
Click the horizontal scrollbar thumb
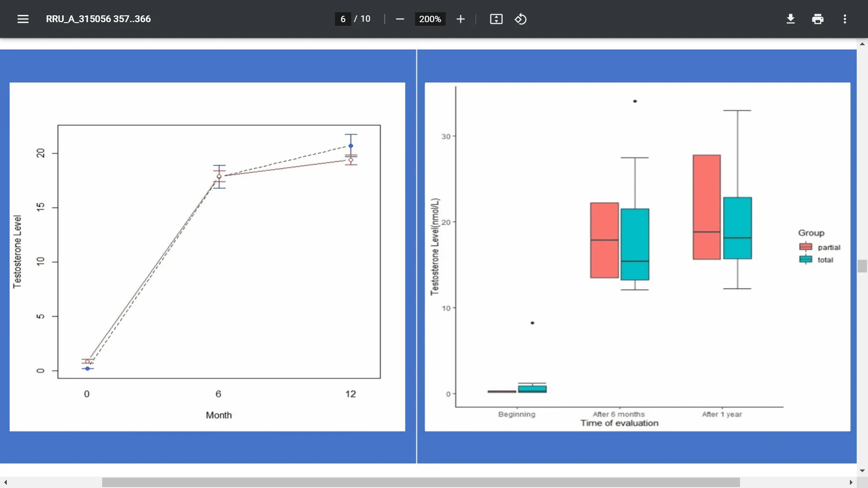point(421,482)
